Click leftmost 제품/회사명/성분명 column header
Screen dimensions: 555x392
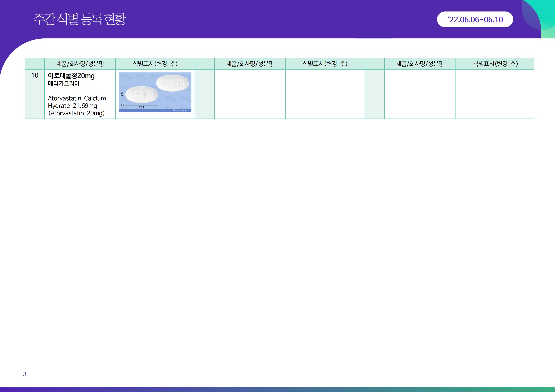coord(80,64)
